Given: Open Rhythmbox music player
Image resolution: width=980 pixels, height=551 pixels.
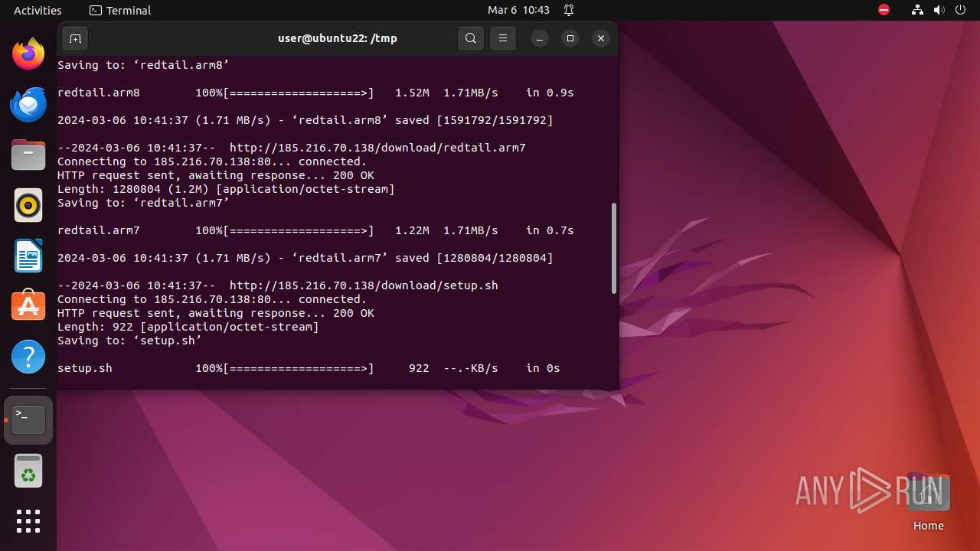Looking at the screenshot, I should [x=28, y=205].
